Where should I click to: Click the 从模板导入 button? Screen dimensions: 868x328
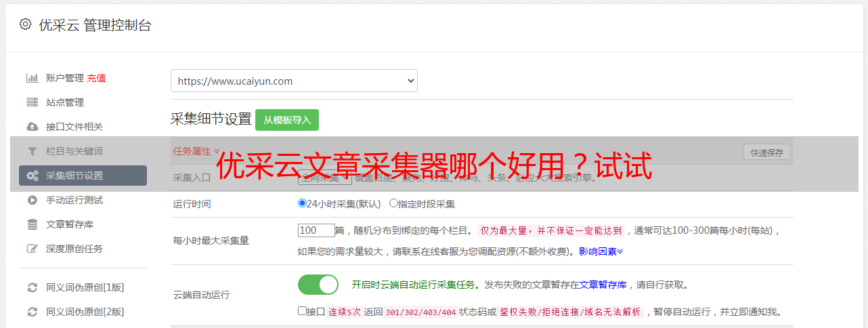coord(287,120)
